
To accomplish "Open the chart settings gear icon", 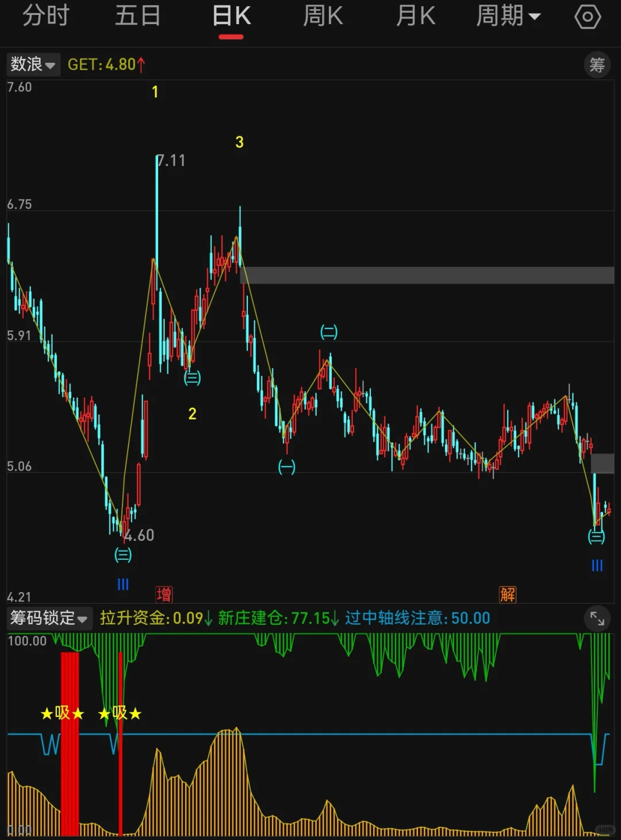I will pyautogui.click(x=588, y=16).
